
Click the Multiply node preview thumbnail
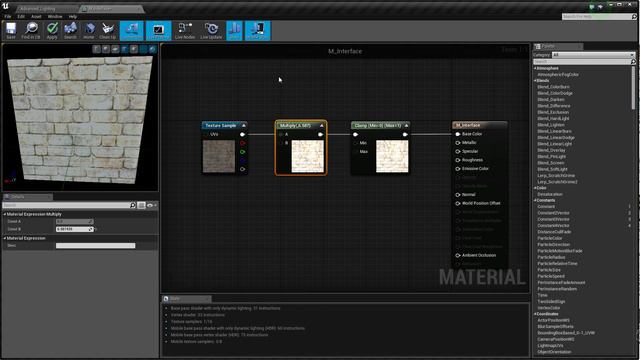(307, 156)
